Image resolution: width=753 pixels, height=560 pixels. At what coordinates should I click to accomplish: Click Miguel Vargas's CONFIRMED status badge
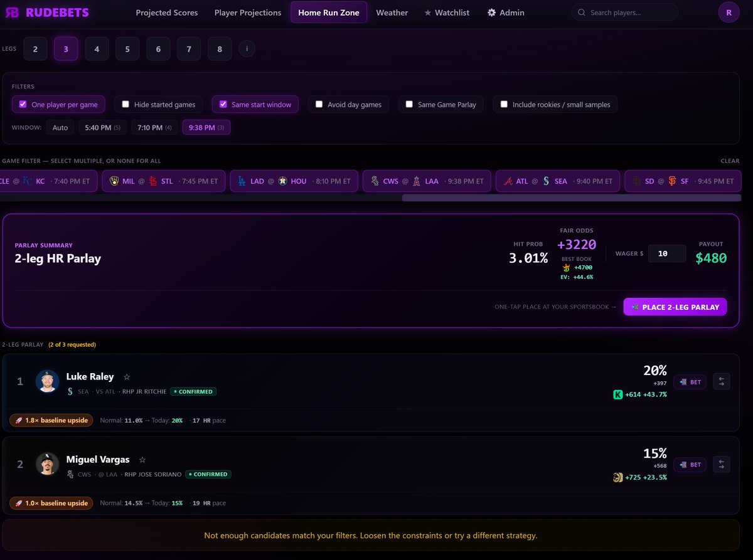coord(208,474)
